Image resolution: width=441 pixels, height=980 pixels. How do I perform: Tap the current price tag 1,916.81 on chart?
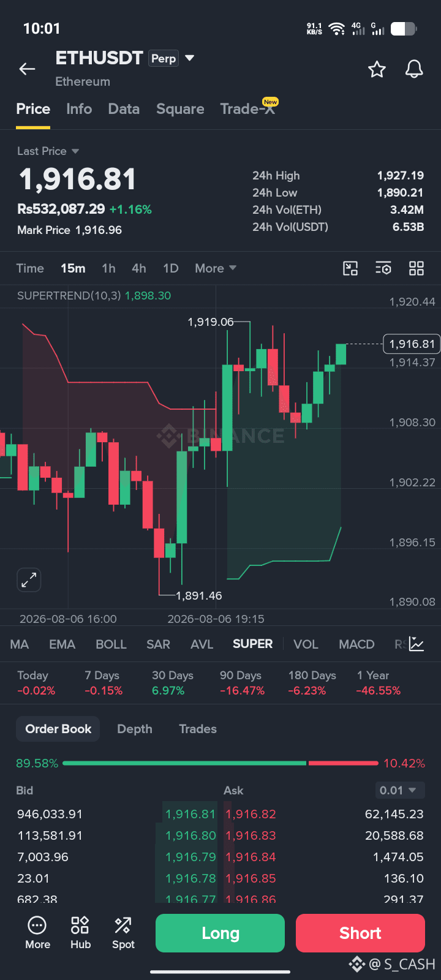(x=412, y=344)
